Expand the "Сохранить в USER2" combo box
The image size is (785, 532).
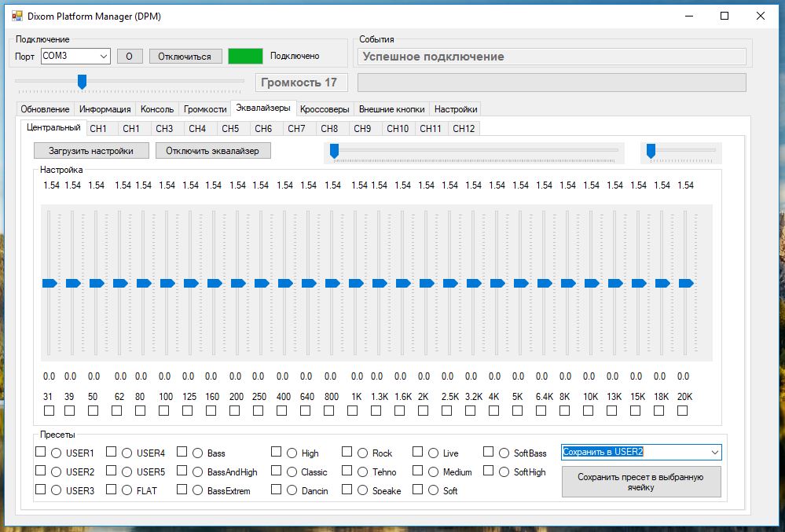pyautogui.click(x=713, y=452)
